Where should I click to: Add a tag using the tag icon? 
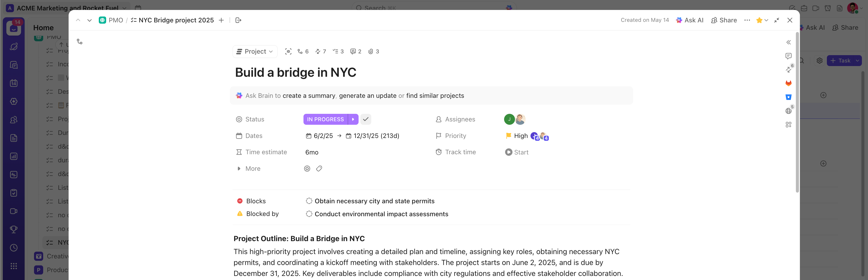pyautogui.click(x=319, y=168)
